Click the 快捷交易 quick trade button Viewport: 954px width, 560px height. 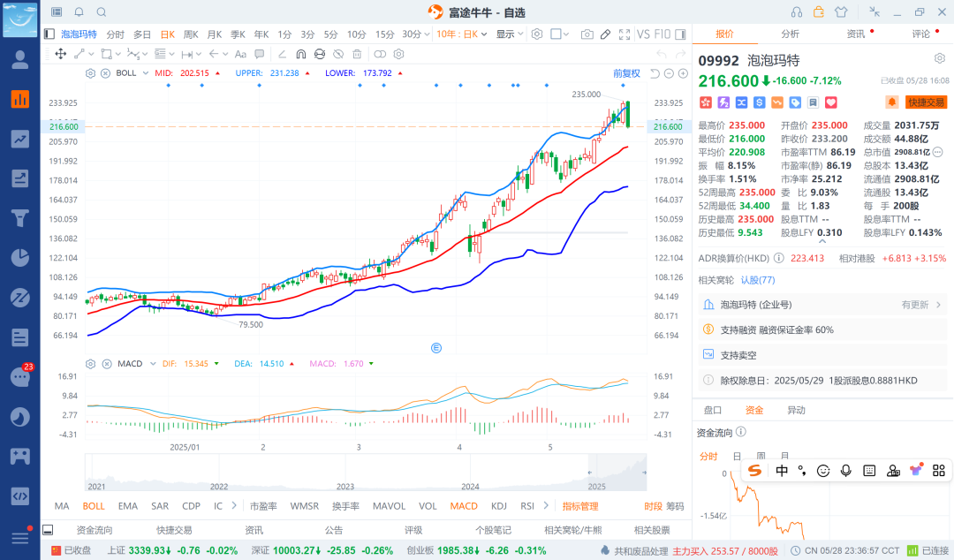[926, 102]
